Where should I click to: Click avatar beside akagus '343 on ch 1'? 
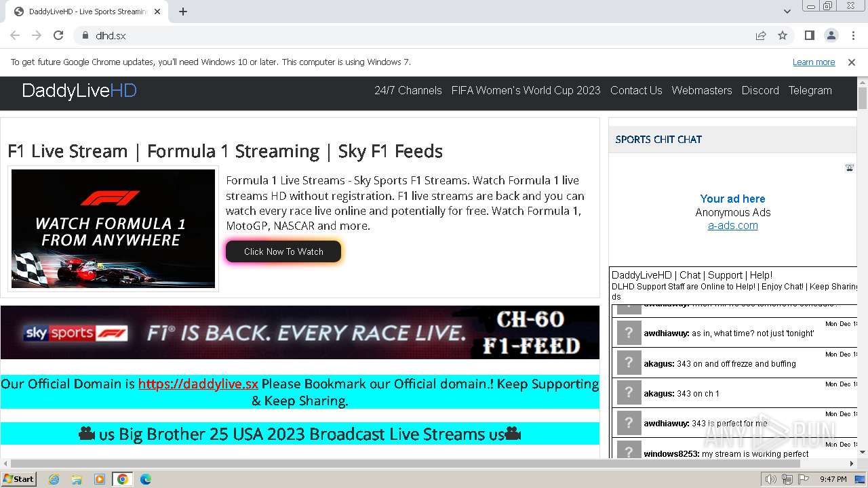tap(629, 393)
